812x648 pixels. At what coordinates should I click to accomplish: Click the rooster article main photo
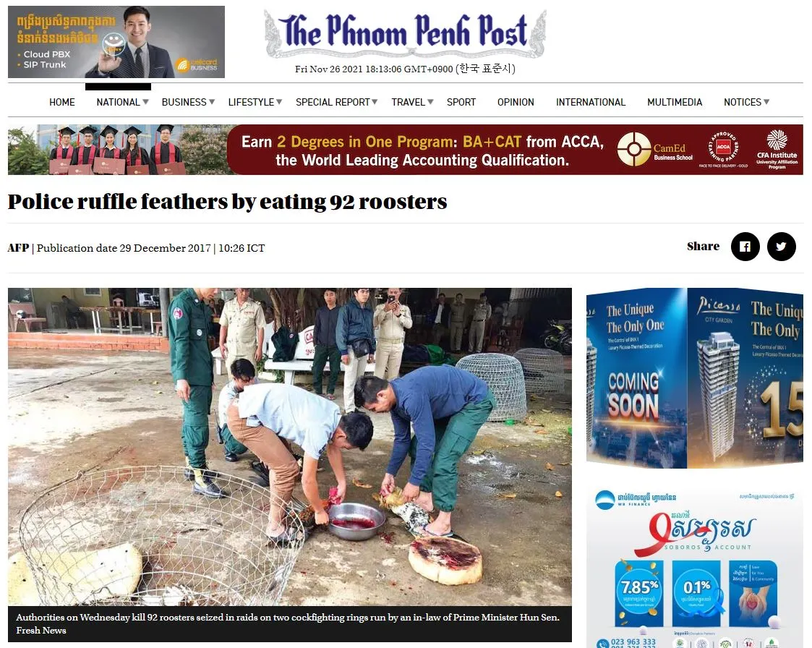pyautogui.click(x=290, y=447)
